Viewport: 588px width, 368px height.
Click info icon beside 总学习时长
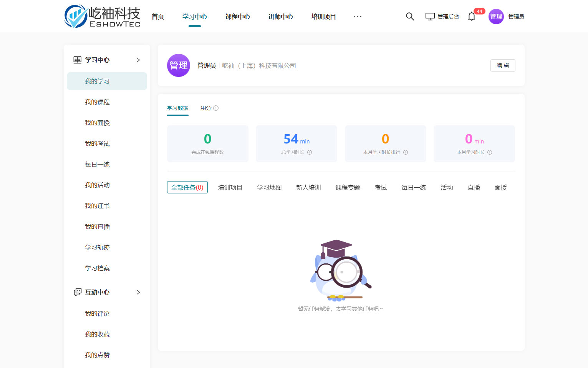tap(310, 152)
